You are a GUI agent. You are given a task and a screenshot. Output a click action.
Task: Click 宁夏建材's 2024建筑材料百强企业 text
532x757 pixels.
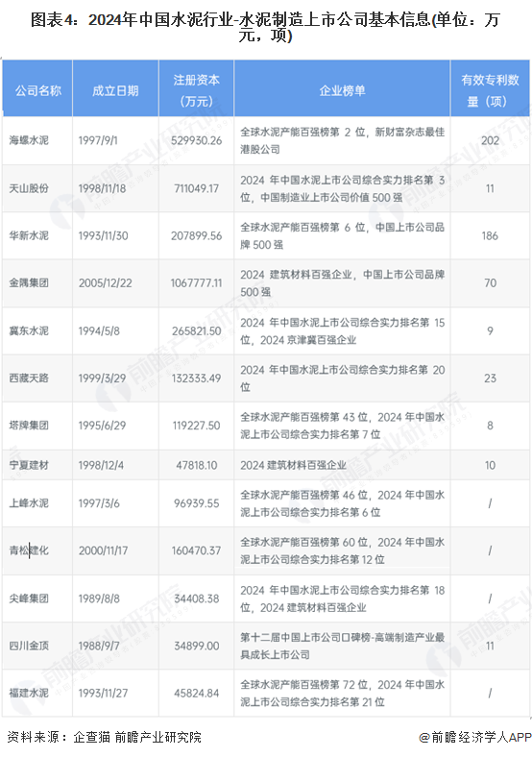pos(293,465)
